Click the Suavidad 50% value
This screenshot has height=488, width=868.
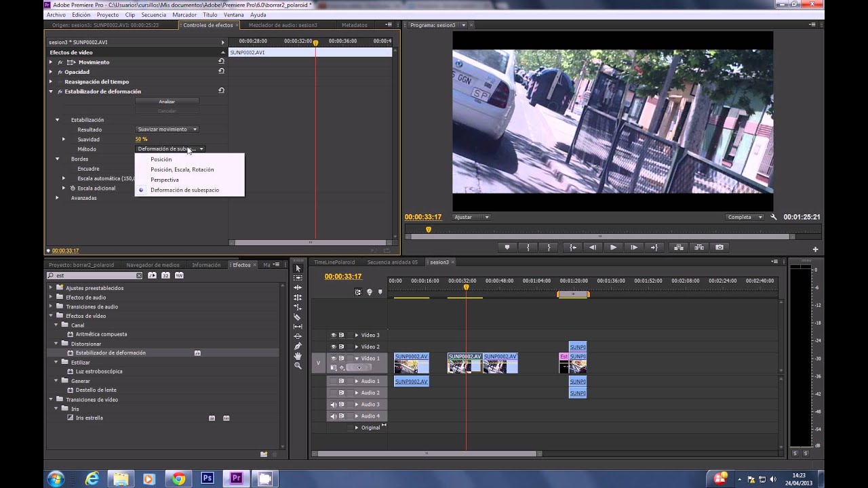(141, 140)
